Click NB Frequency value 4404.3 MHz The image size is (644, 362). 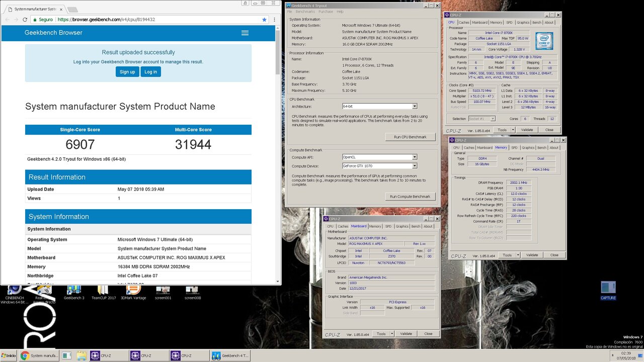[540, 169]
